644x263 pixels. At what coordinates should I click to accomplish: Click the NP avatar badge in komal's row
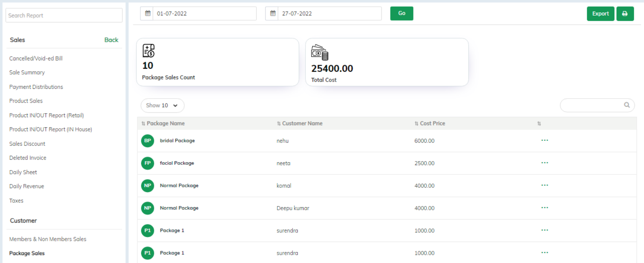tap(147, 186)
